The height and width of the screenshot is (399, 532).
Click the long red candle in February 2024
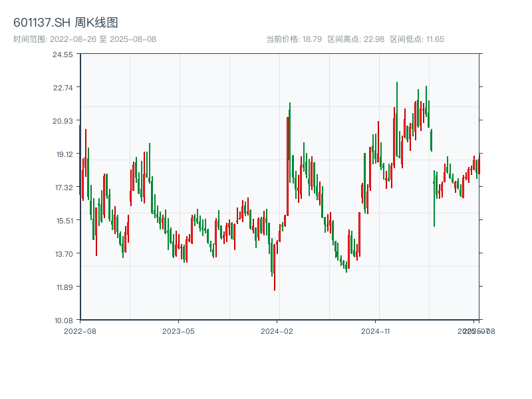pos(288,166)
